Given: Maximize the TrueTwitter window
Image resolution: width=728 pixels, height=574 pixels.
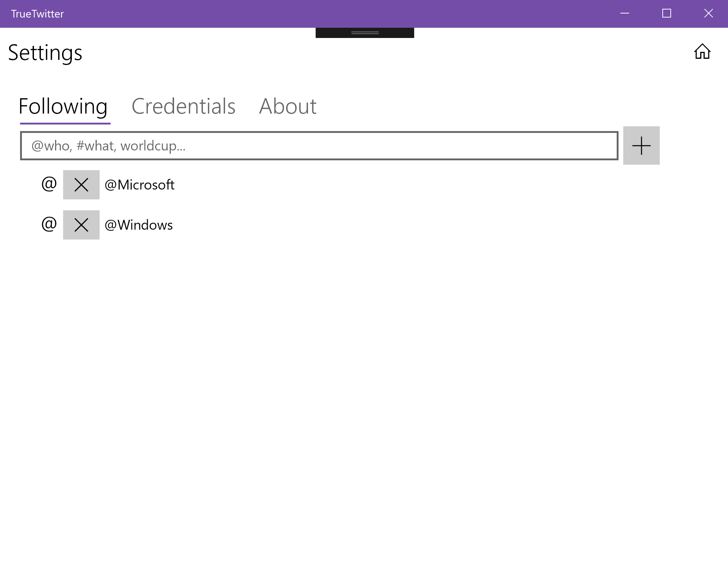Looking at the screenshot, I should pyautogui.click(x=666, y=14).
